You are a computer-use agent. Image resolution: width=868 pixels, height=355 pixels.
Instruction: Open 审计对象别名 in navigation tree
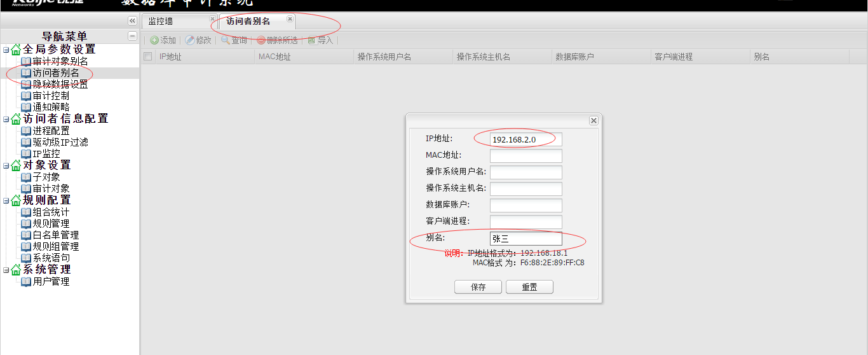point(60,62)
